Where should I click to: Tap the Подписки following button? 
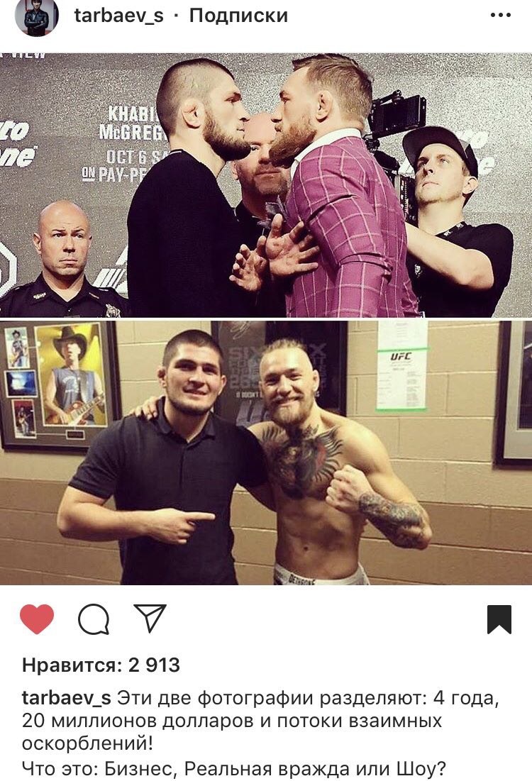(238, 16)
